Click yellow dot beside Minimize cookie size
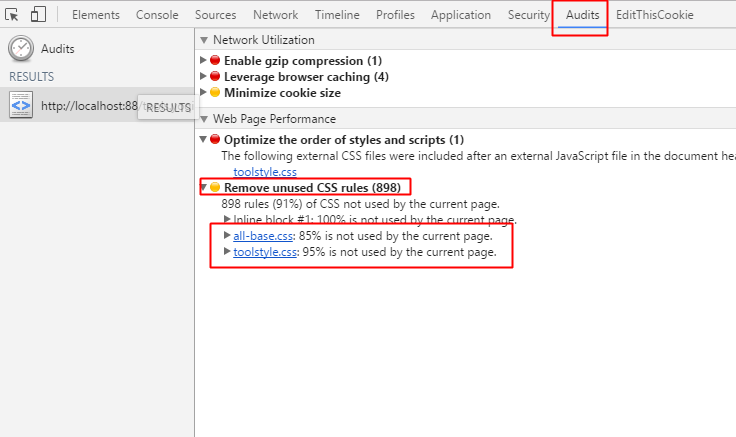The width and height of the screenshot is (736, 437). pyautogui.click(x=215, y=93)
